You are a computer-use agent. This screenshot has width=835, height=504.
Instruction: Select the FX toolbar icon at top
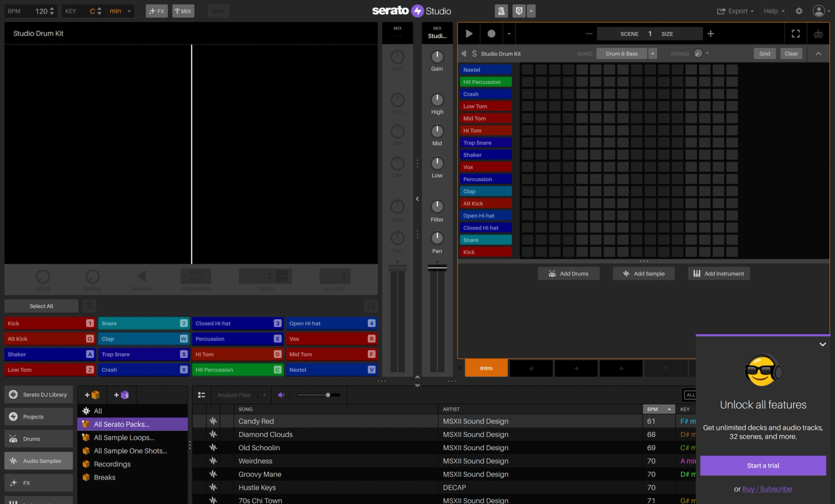pos(157,11)
